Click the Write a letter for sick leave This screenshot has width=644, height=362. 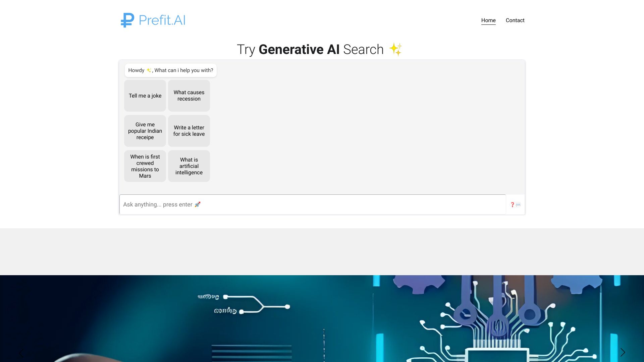(x=189, y=131)
